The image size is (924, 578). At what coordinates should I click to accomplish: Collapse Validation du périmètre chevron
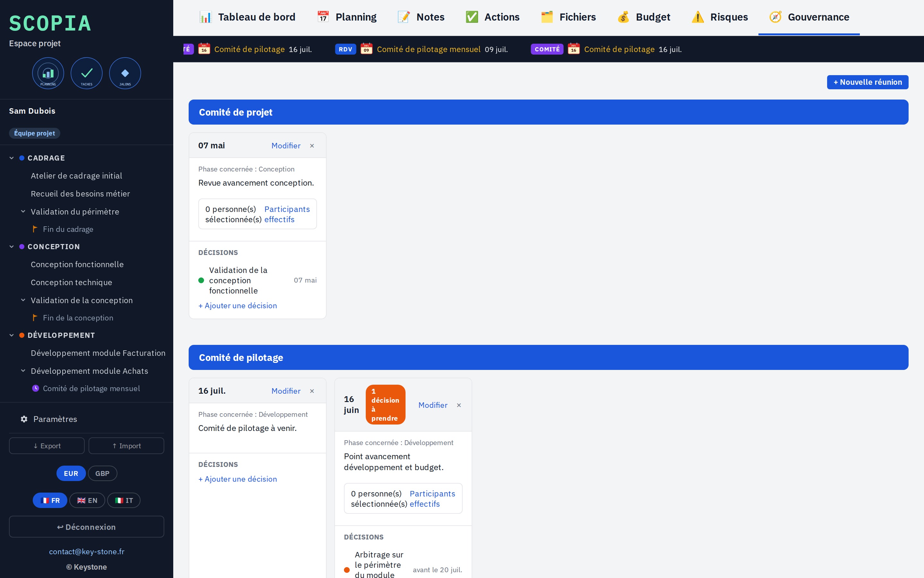pos(23,211)
